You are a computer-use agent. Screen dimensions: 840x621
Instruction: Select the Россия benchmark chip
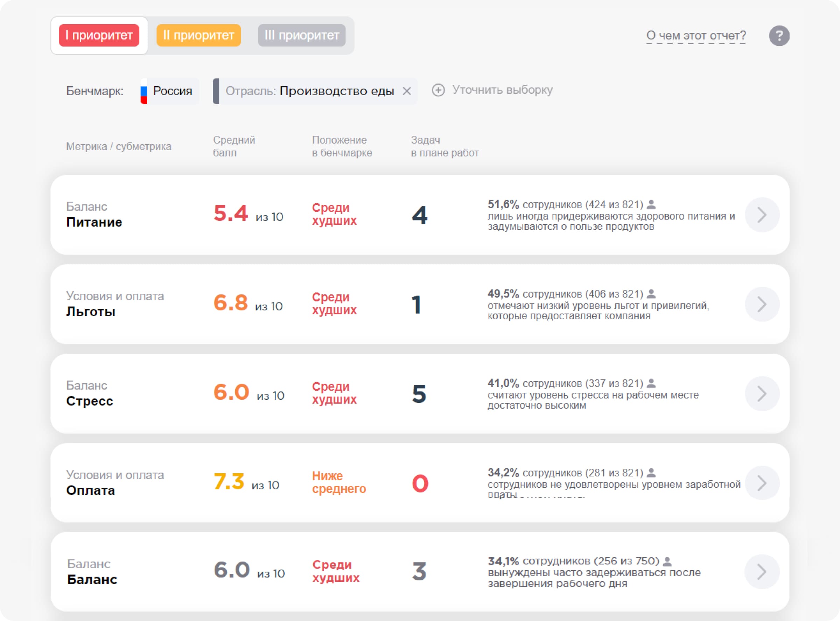click(x=169, y=91)
